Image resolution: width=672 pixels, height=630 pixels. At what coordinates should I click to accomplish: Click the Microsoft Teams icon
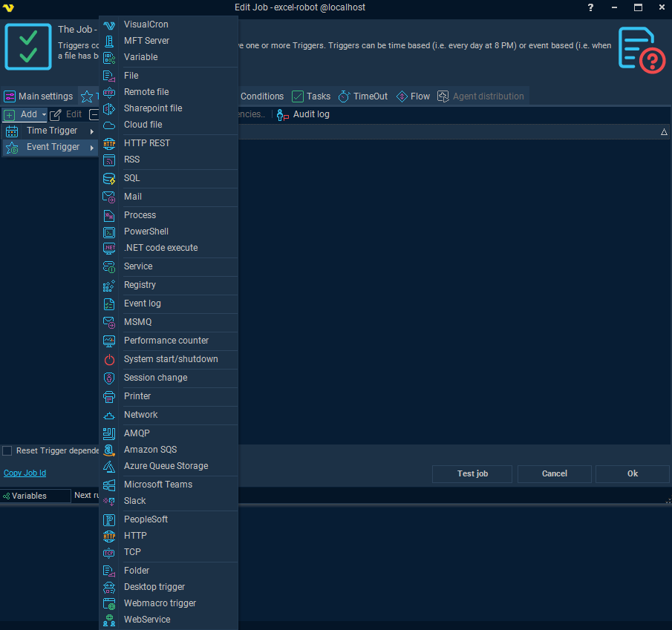coord(109,485)
